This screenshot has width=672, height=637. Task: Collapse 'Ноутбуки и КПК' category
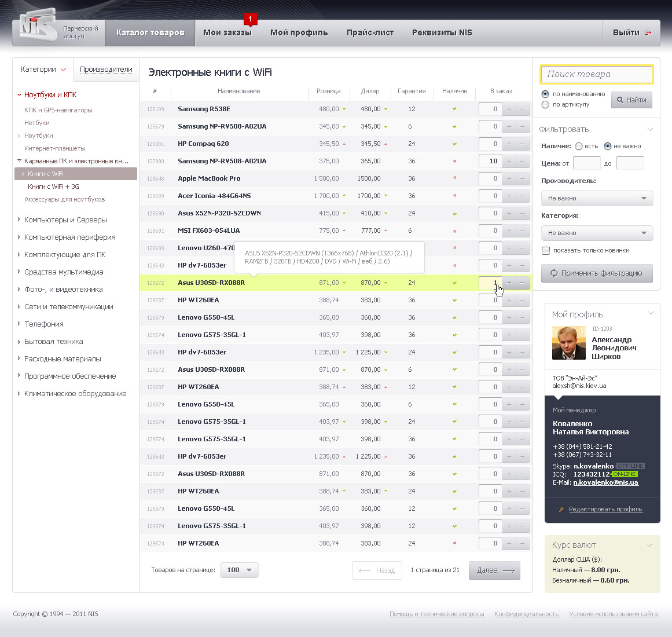click(x=19, y=95)
